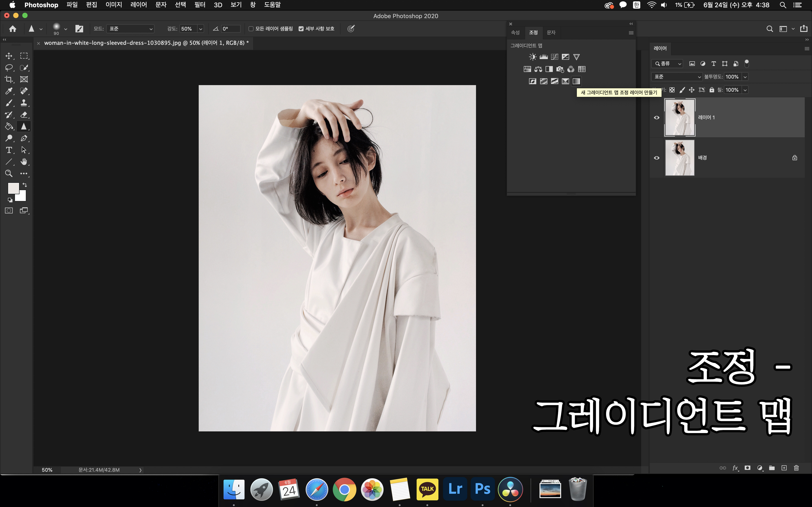Click the Gradient Map adjustment icon
The width and height of the screenshot is (812, 507).
point(576,81)
